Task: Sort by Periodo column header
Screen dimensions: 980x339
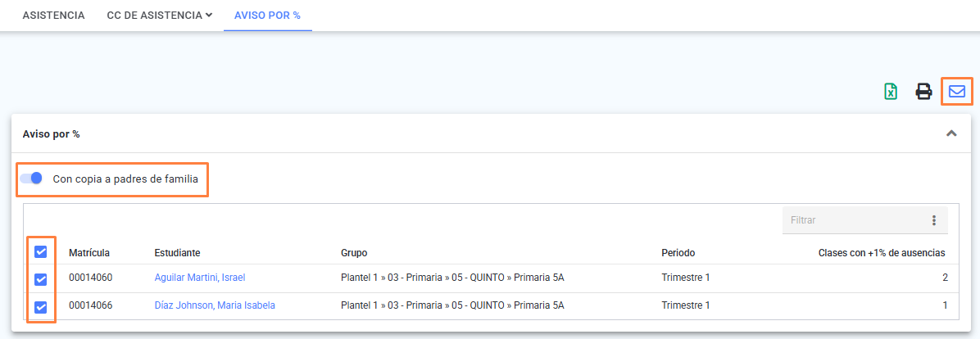Action: [678, 253]
